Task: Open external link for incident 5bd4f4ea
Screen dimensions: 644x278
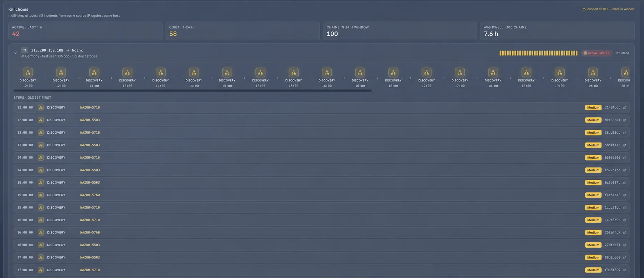Action: pyautogui.click(x=624, y=145)
